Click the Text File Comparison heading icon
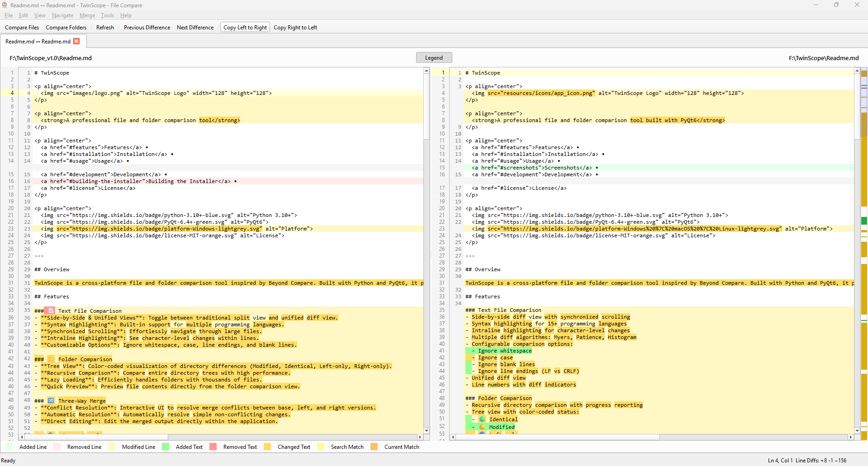Screen dimensions: 868x466 pos(51,311)
